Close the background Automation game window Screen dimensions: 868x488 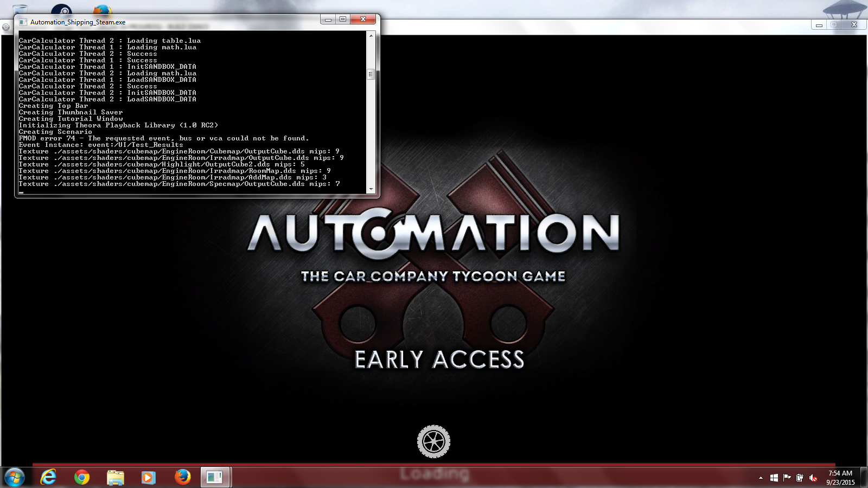(x=854, y=25)
